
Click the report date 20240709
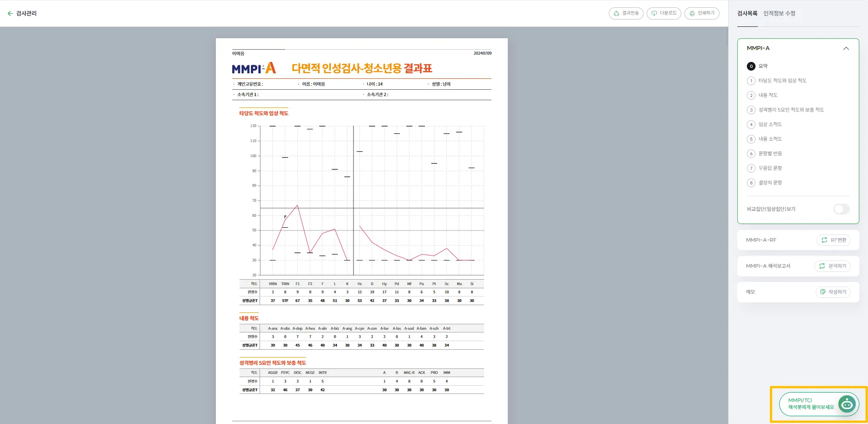[x=482, y=53]
